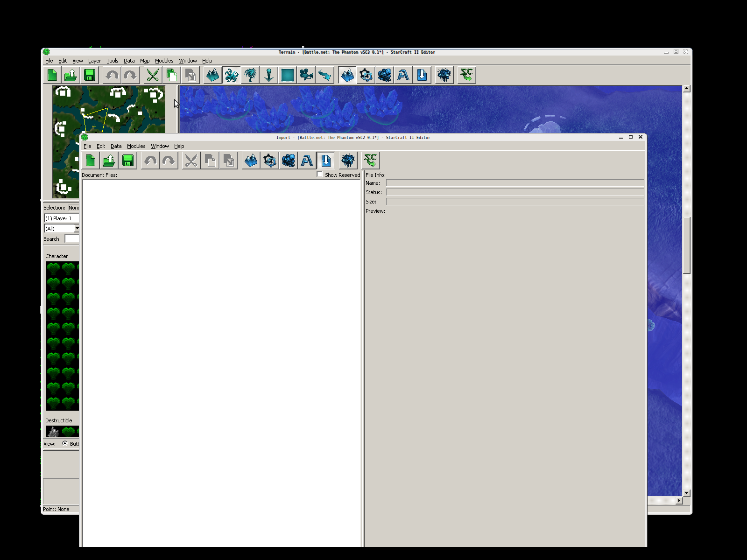Open the (1) Player 1 combo box
Image resolution: width=747 pixels, height=560 pixels.
point(62,218)
